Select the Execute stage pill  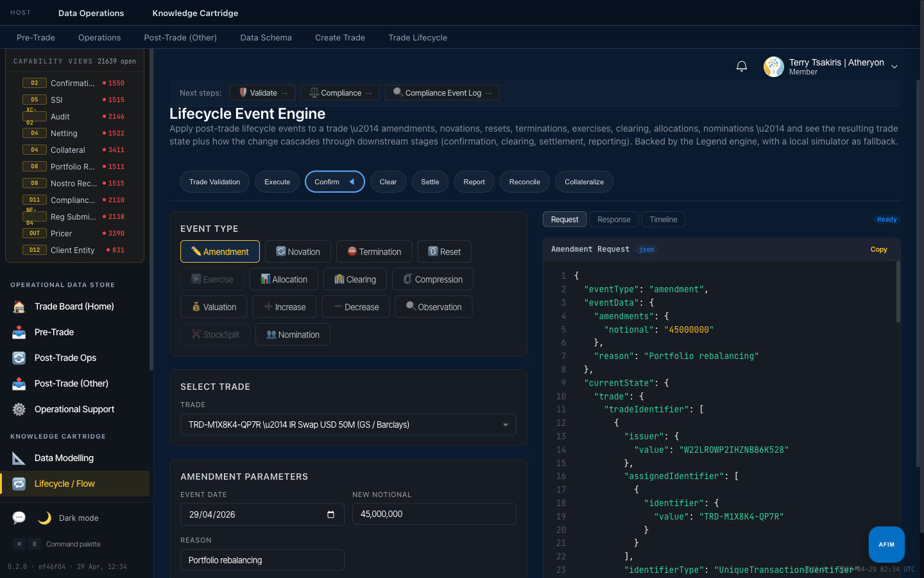(277, 182)
